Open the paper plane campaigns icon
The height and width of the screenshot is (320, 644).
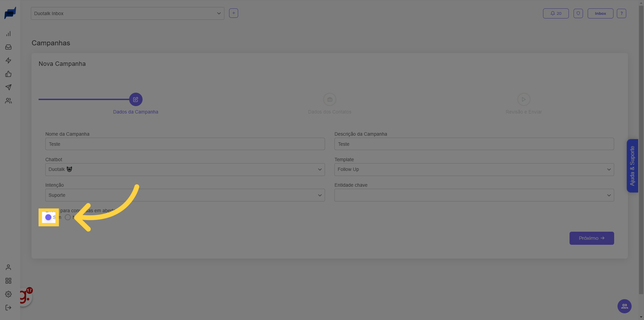(x=8, y=87)
